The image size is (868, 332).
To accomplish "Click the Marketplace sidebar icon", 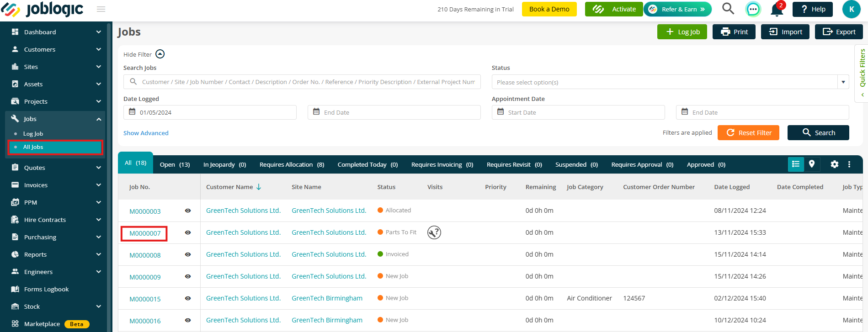I will [15, 324].
